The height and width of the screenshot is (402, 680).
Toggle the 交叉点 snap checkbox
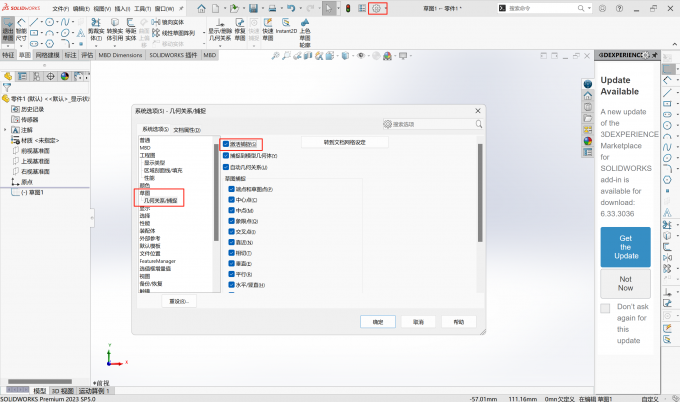pyautogui.click(x=232, y=232)
